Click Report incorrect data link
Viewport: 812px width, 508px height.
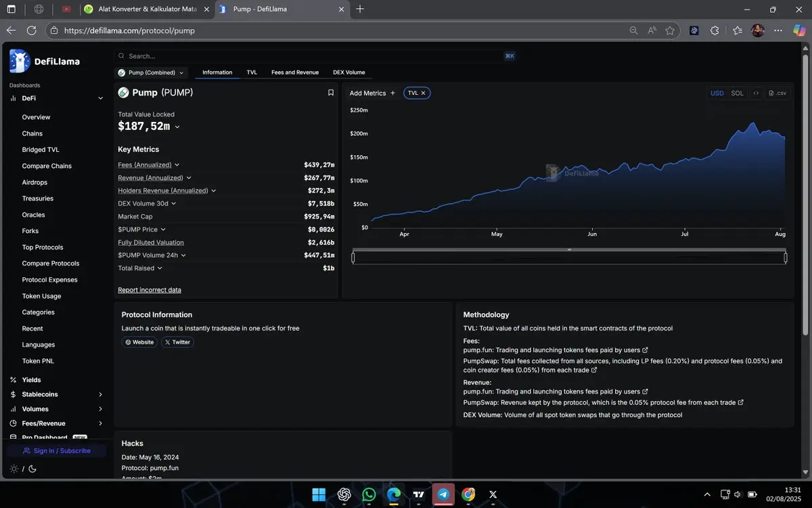coord(150,290)
